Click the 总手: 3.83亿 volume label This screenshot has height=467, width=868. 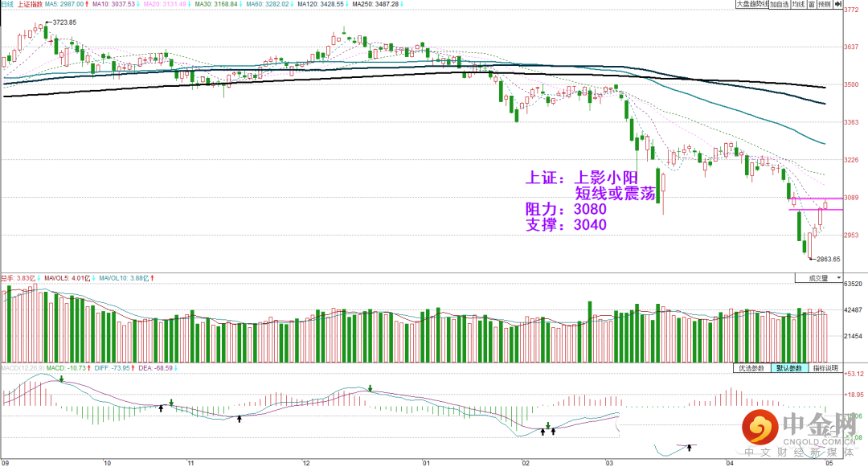click(x=20, y=278)
